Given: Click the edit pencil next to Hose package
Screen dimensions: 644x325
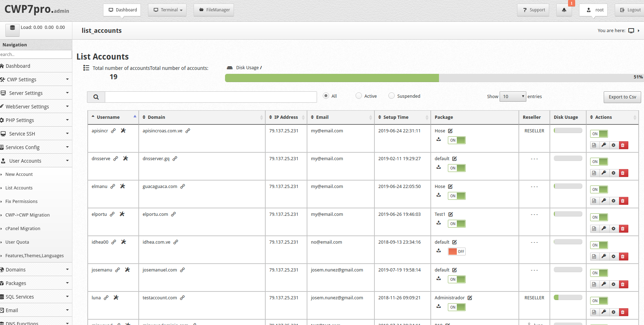Looking at the screenshot, I should [x=450, y=131].
